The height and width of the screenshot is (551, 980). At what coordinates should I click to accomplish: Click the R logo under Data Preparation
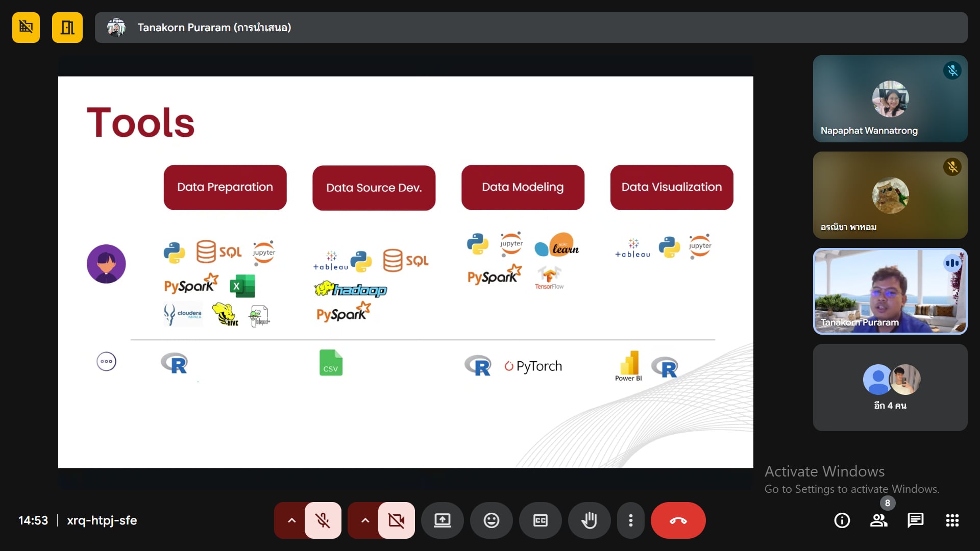(174, 363)
